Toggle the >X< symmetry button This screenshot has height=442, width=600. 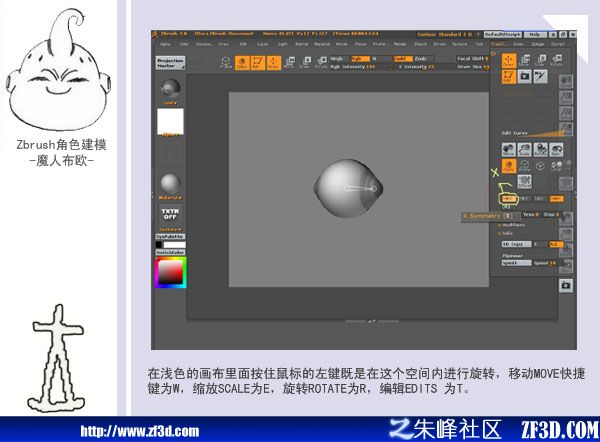tap(508, 199)
